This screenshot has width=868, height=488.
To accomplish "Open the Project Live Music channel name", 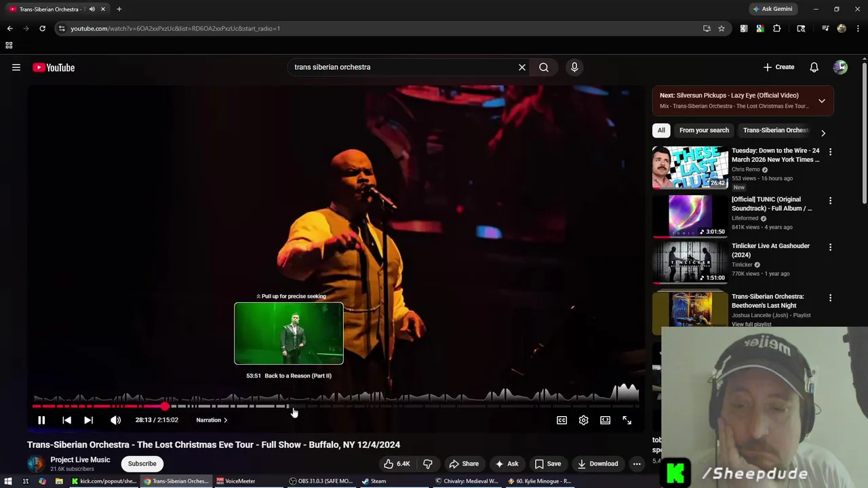I will tap(80, 460).
